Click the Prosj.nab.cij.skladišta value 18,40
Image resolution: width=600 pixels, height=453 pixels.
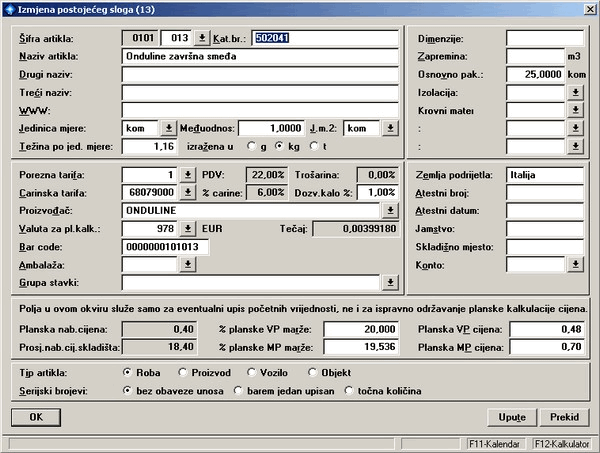coord(160,347)
